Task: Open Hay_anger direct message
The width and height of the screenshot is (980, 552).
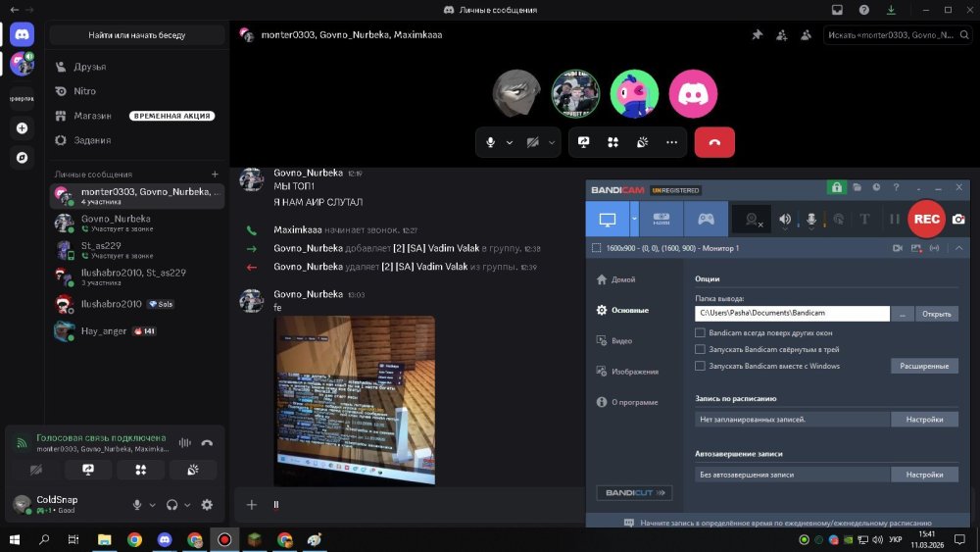Action: (x=137, y=330)
